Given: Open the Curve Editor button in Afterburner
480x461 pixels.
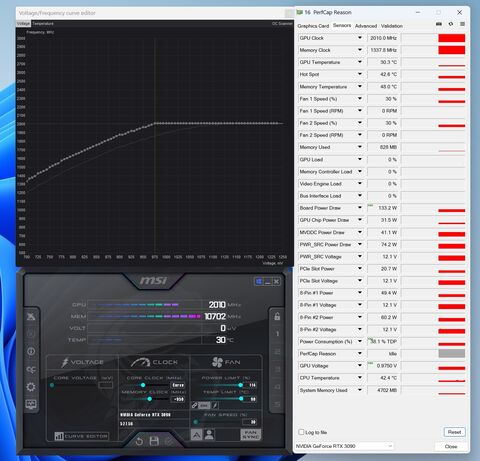Looking at the screenshot, I should click(81, 436).
